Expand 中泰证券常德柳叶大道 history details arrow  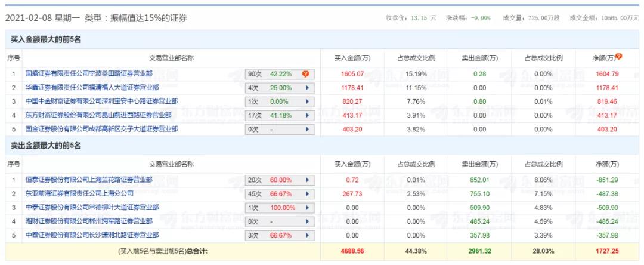308,207
